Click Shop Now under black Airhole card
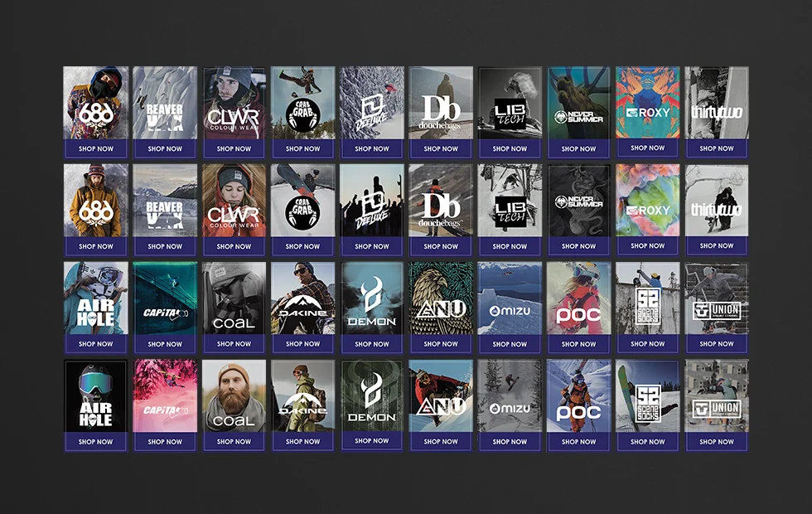The width and height of the screenshot is (812, 514). [96, 442]
